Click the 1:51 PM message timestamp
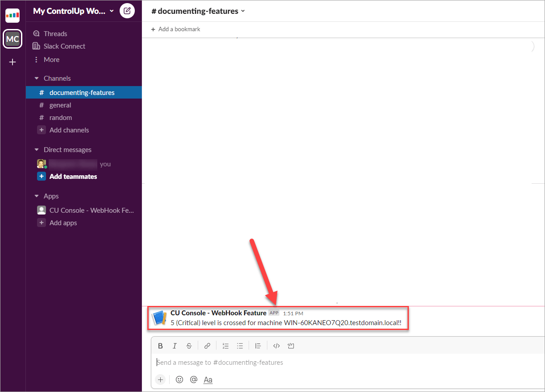The width and height of the screenshot is (545, 392). (293, 314)
